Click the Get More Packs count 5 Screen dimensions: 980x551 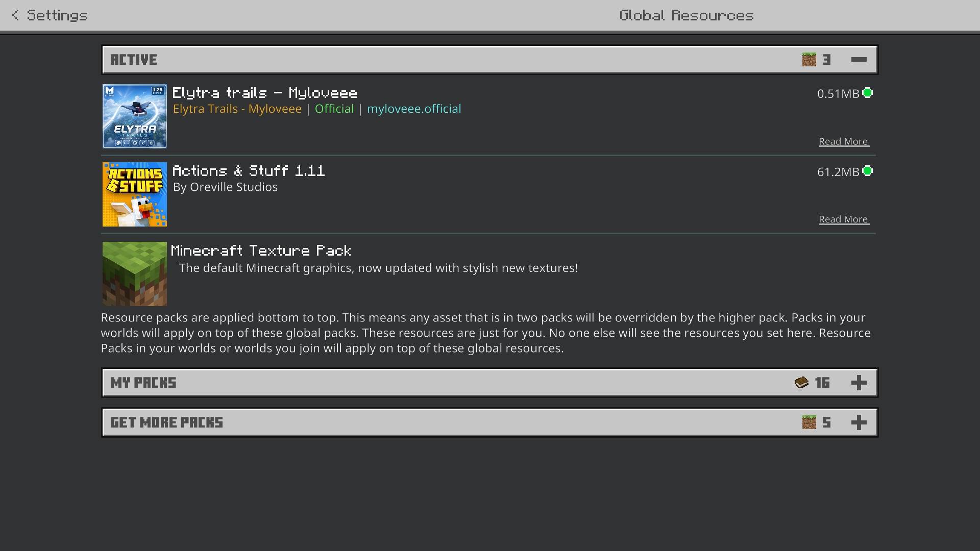[827, 422]
